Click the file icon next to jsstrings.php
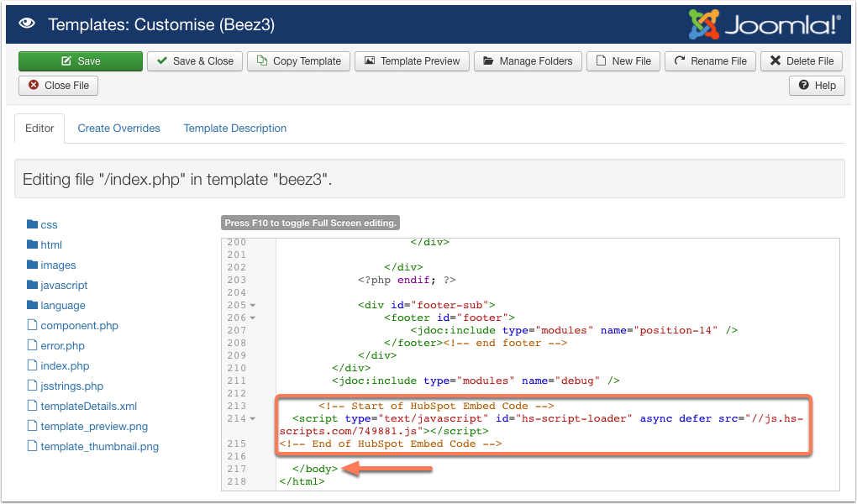The image size is (857, 504). point(32,386)
